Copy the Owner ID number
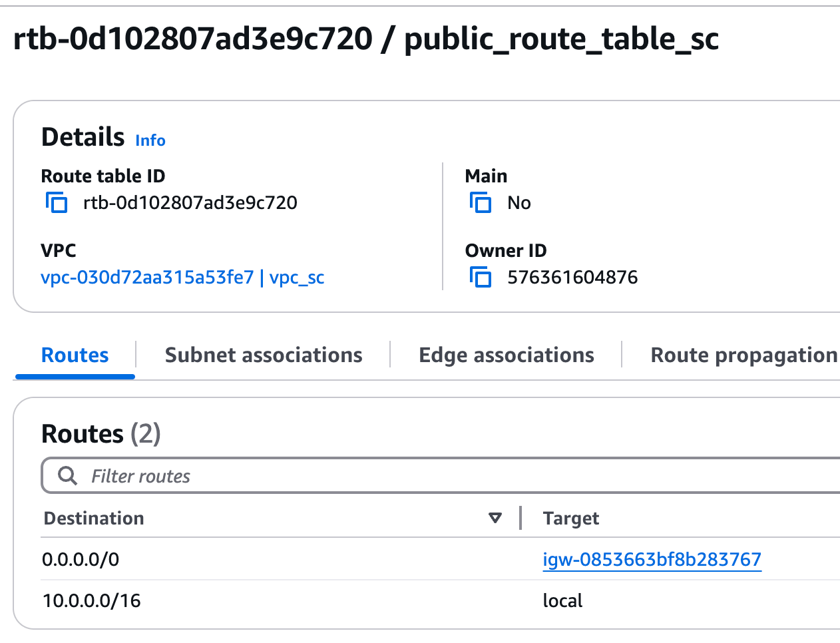Screen dimensions: 840x643 [x=481, y=277]
